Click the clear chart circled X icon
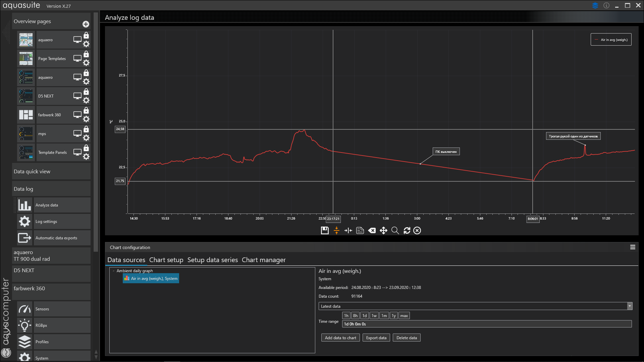Image resolution: width=644 pixels, height=362 pixels. [417, 231]
